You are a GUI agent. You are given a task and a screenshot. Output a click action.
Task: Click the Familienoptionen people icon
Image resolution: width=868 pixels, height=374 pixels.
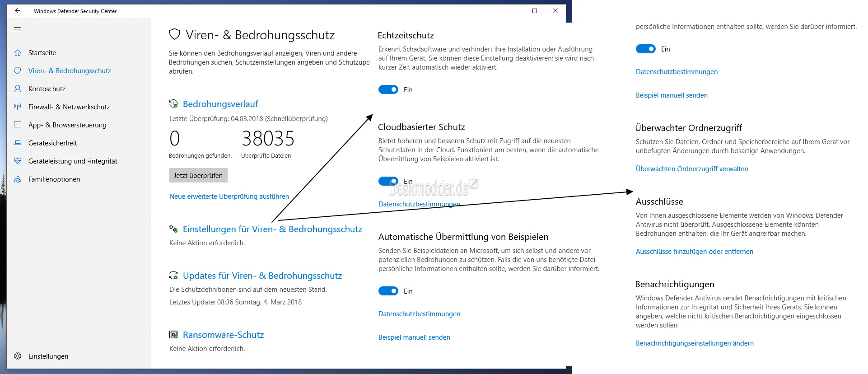pos(18,179)
